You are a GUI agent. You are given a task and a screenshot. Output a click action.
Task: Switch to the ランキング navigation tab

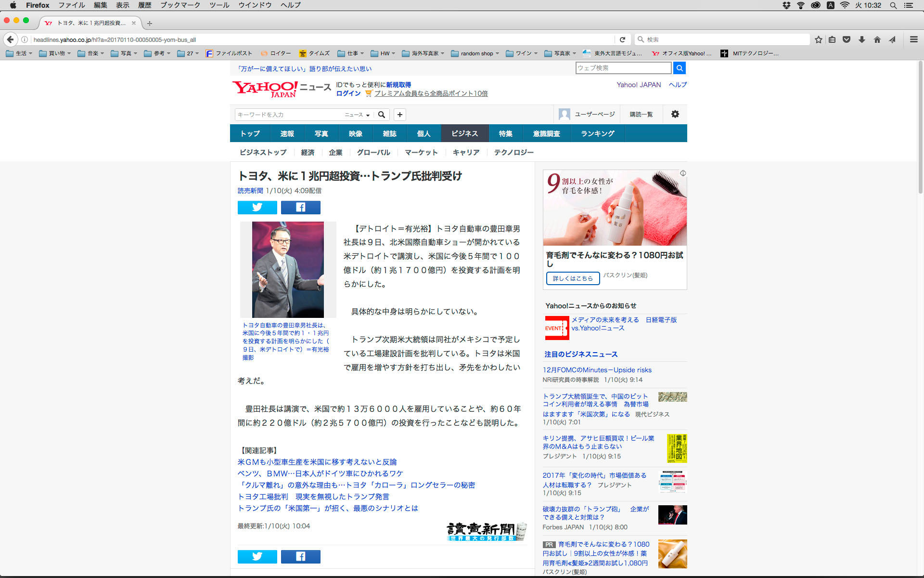coord(597,133)
